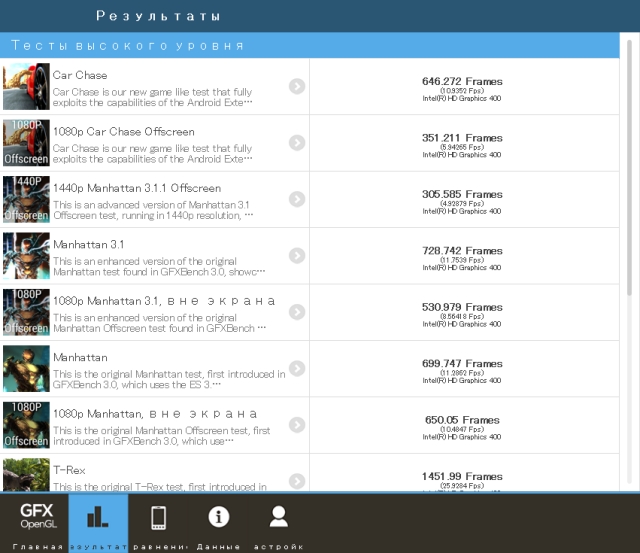
Task: Click the Manhattan 3.1 chevron icon
Action: (x=297, y=255)
